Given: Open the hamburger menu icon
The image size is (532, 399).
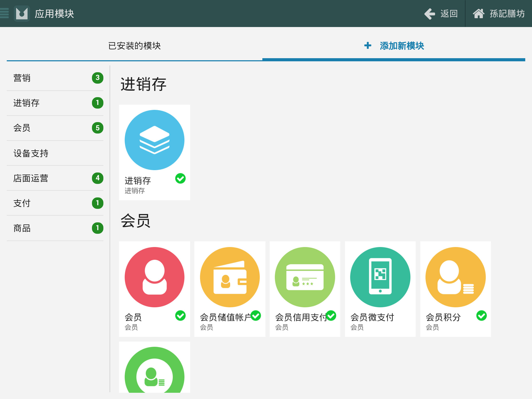Looking at the screenshot, I should 4,13.
